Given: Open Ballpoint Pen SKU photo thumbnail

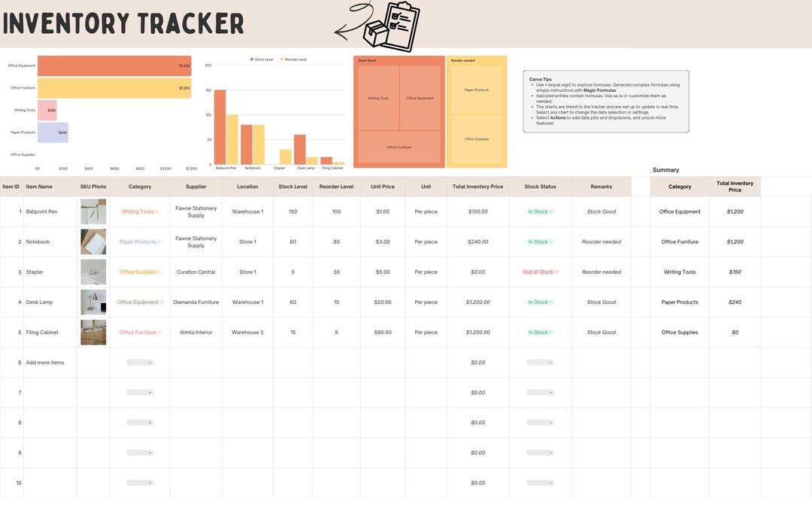Looking at the screenshot, I should pos(93,211).
